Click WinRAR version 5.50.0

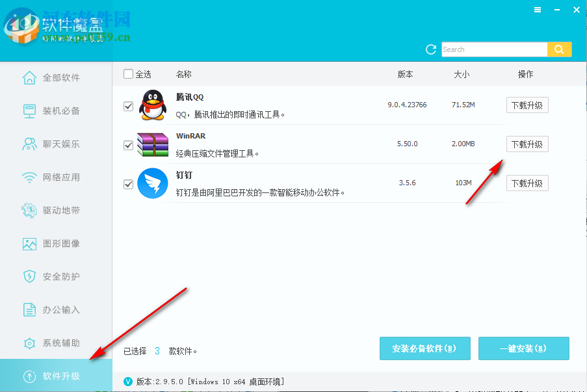[408, 144]
